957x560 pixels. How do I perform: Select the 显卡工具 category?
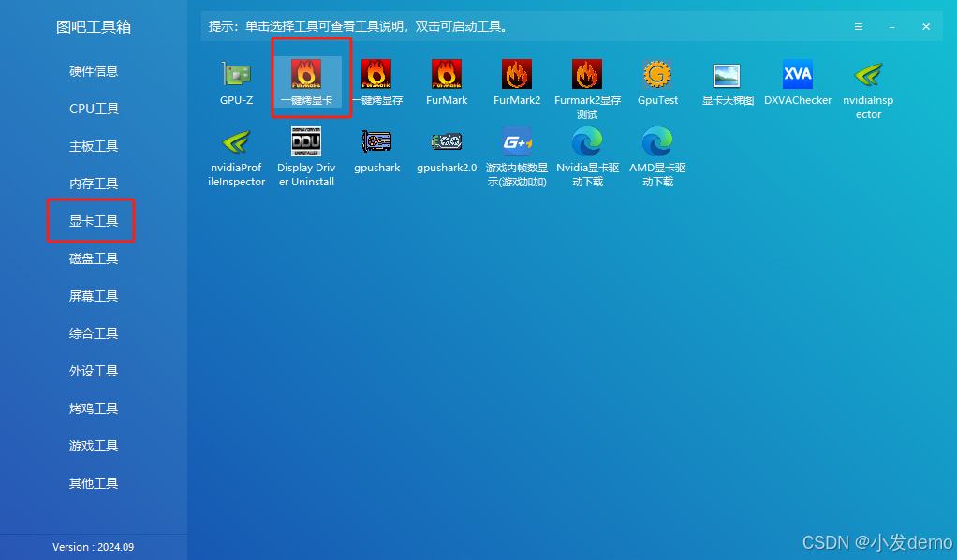(94, 221)
